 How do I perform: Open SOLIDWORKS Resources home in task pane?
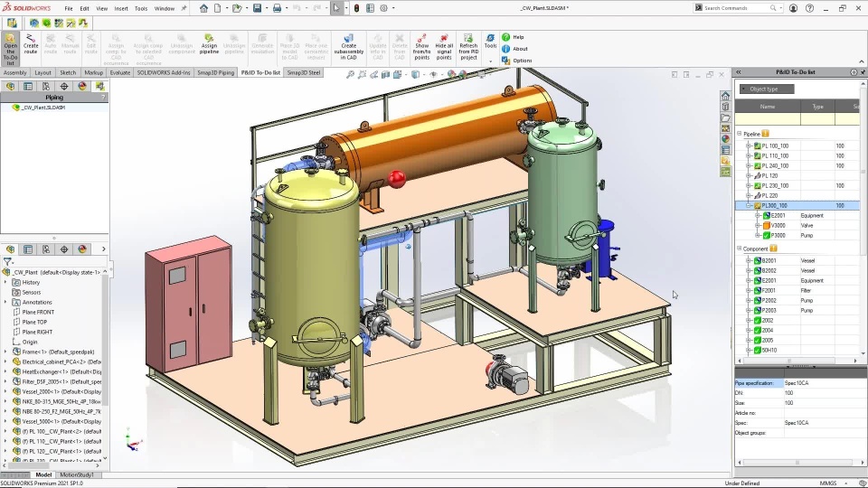pos(725,97)
